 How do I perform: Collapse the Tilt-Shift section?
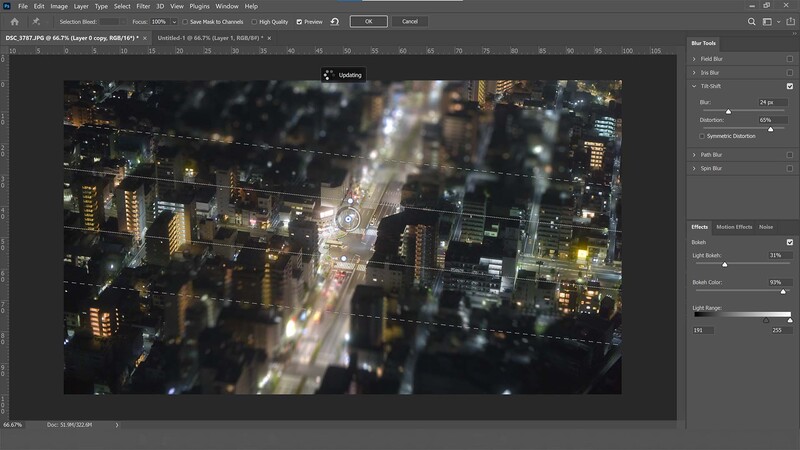point(694,86)
